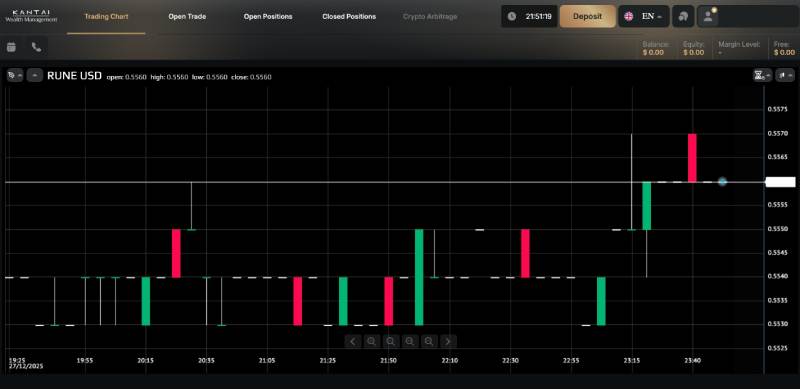The height and width of the screenshot is (389, 800).
Task: Open the calendar icon below the logo
Action: coord(11,47)
